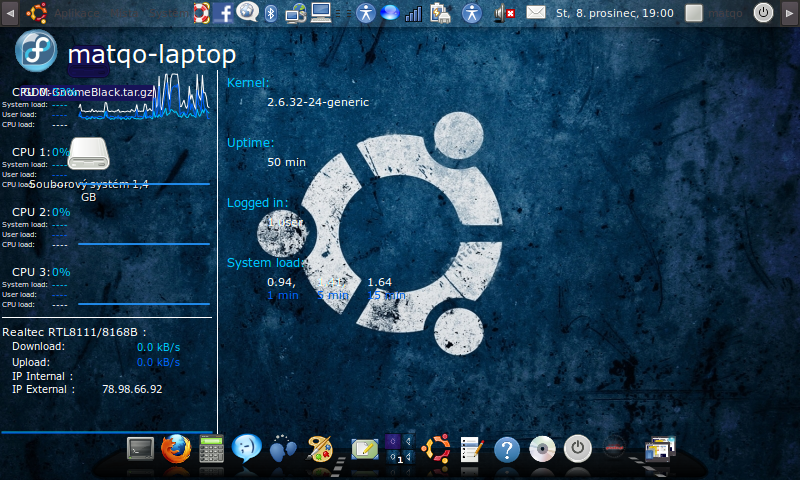This screenshot has height=480, width=800.
Task: Open the Souborový systém 1,4 GB drive
Action: coord(89,160)
